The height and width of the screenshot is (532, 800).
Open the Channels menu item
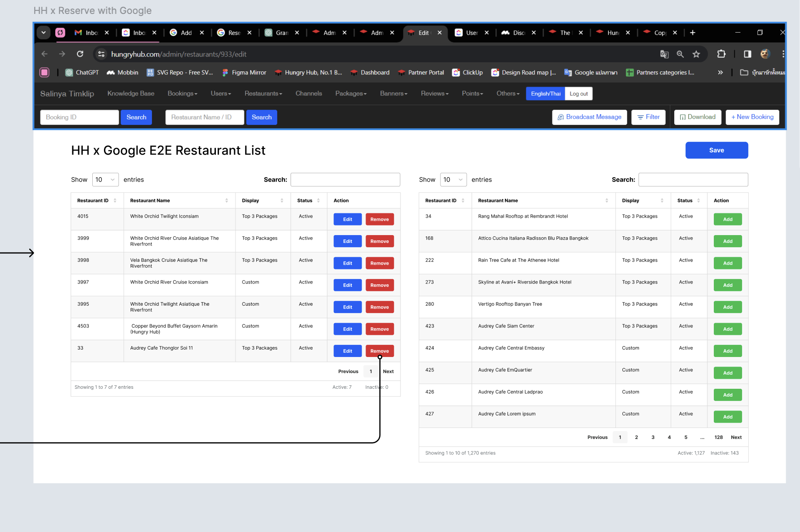click(309, 94)
